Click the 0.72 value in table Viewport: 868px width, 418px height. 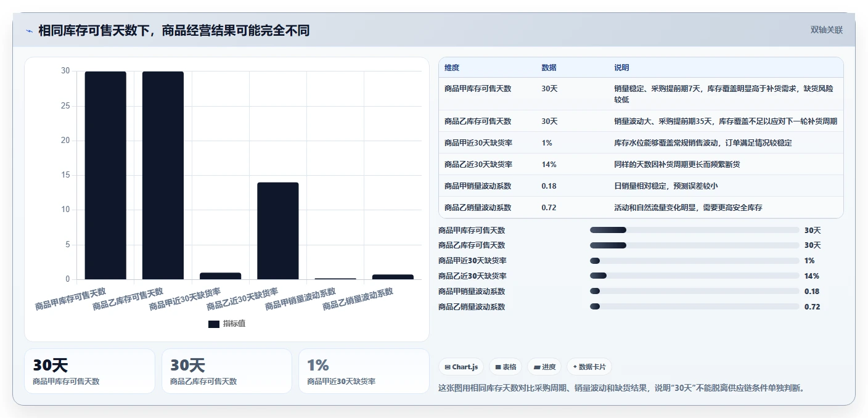(x=549, y=208)
